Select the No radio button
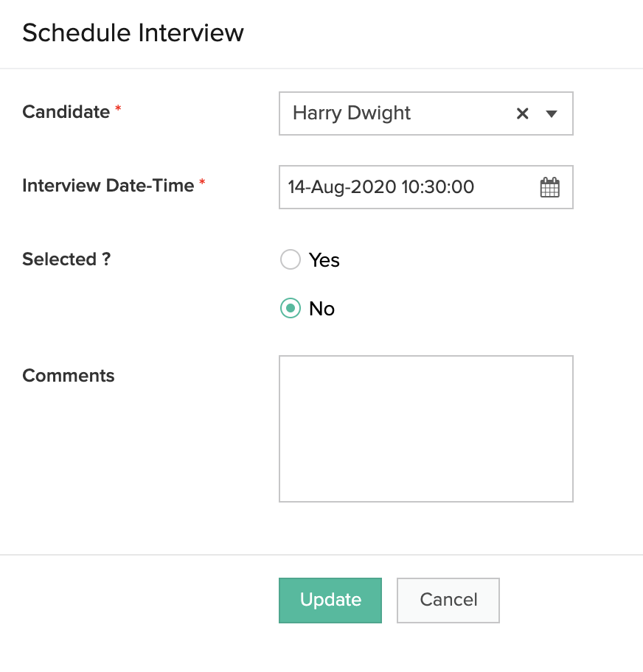 (291, 309)
